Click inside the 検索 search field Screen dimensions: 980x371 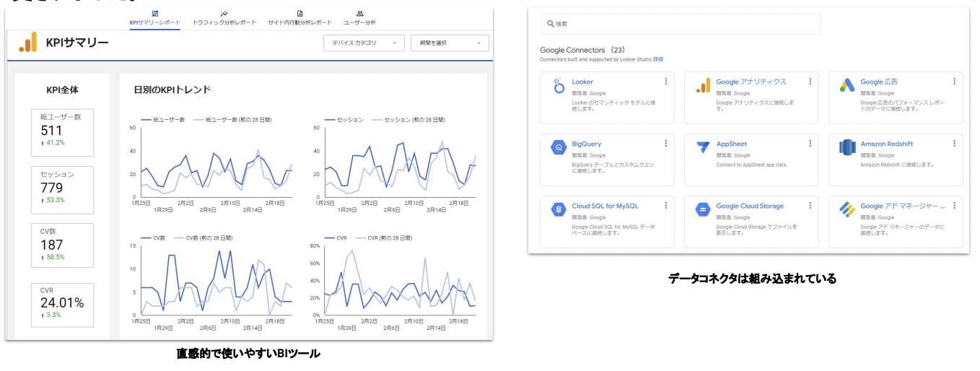[681, 24]
